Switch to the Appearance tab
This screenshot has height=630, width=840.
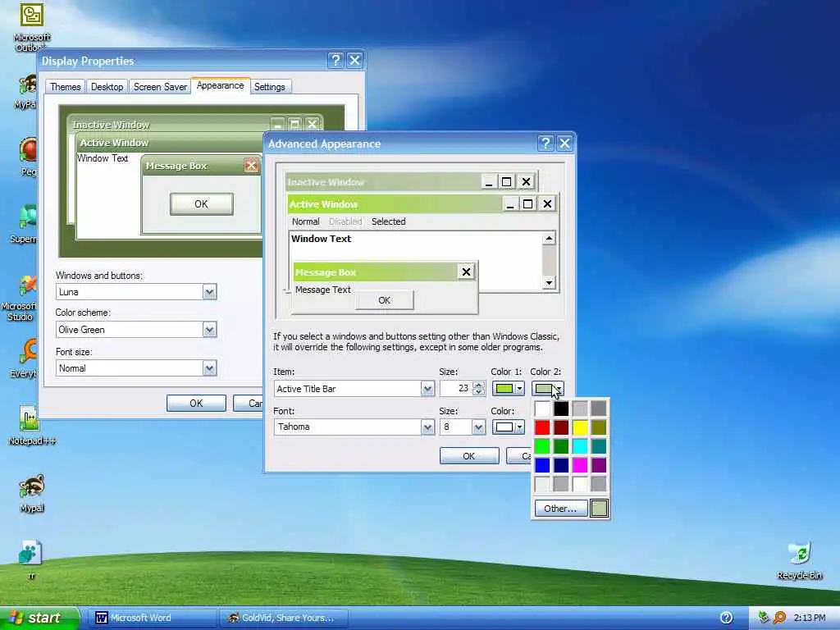pos(220,85)
